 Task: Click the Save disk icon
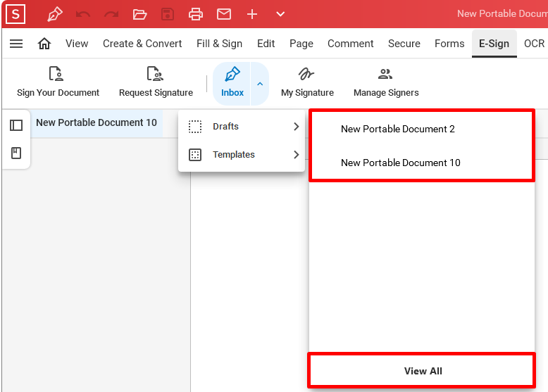pyautogui.click(x=168, y=14)
